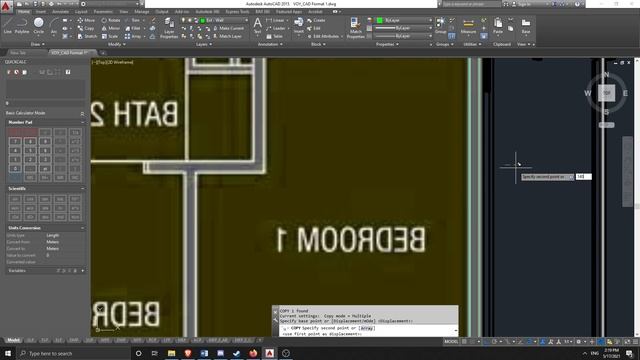Click the 7 key on the number pad
This screenshot has height=360, width=640.
pos(15,142)
